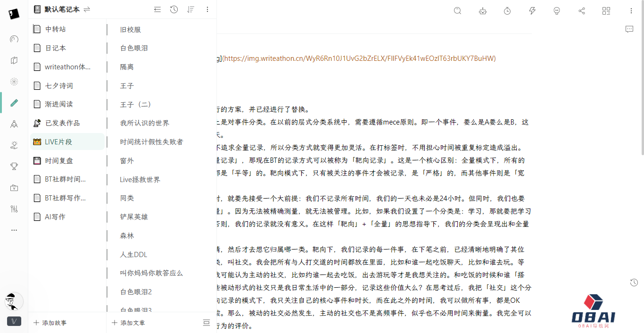Open the article 叫你妈妈你敢答应么
Screen dimensions: 644x333
click(x=151, y=273)
